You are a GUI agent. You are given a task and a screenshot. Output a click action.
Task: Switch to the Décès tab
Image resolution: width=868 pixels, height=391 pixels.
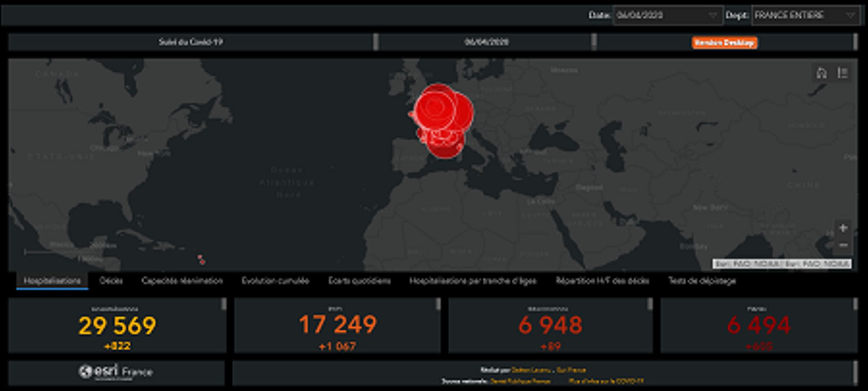[x=111, y=281]
